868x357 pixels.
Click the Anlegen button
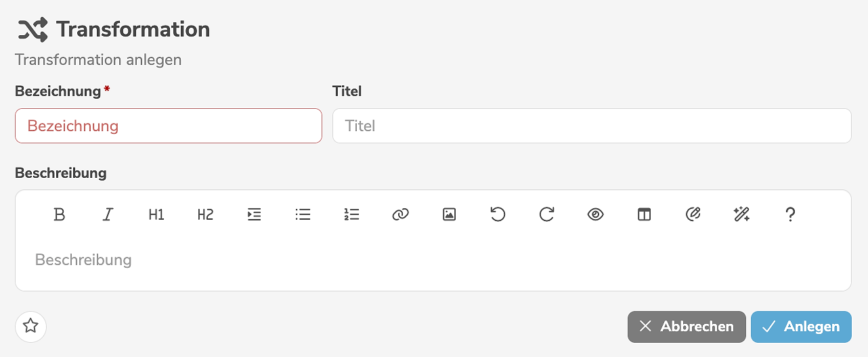(800, 327)
